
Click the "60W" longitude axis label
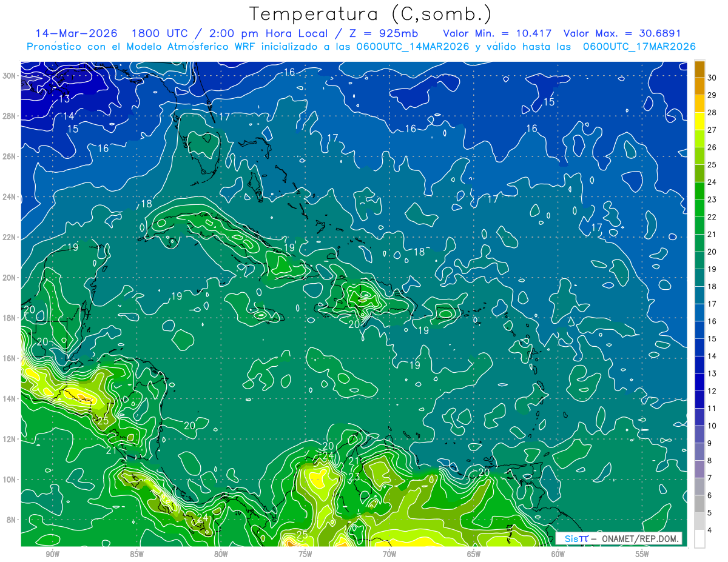[558, 554]
